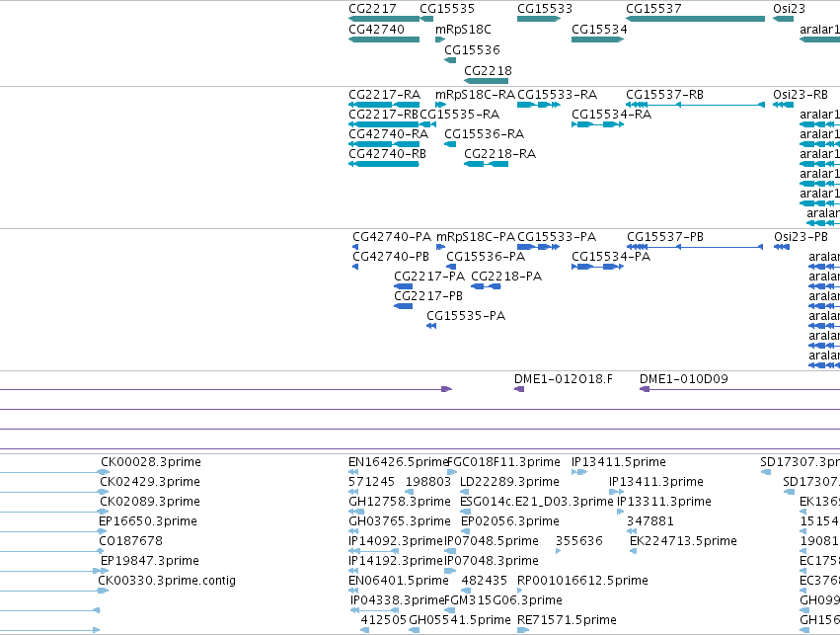Click the CG42740-RB transcript label
The height and width of the screenshot is (635, 840).
coord(387,154)
